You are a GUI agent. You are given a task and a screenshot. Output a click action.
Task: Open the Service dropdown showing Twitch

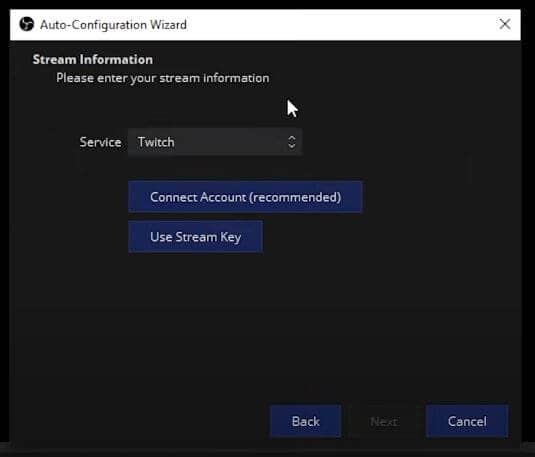215,142
